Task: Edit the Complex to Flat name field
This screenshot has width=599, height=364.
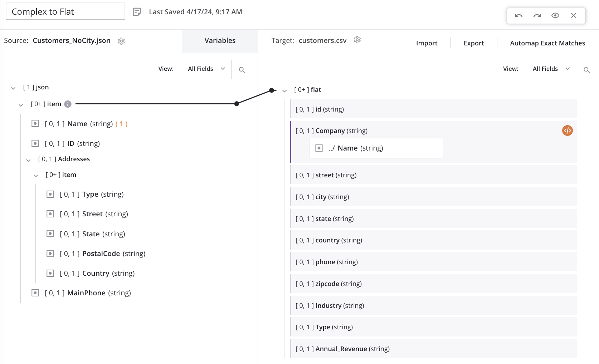Action: (65, 12)
